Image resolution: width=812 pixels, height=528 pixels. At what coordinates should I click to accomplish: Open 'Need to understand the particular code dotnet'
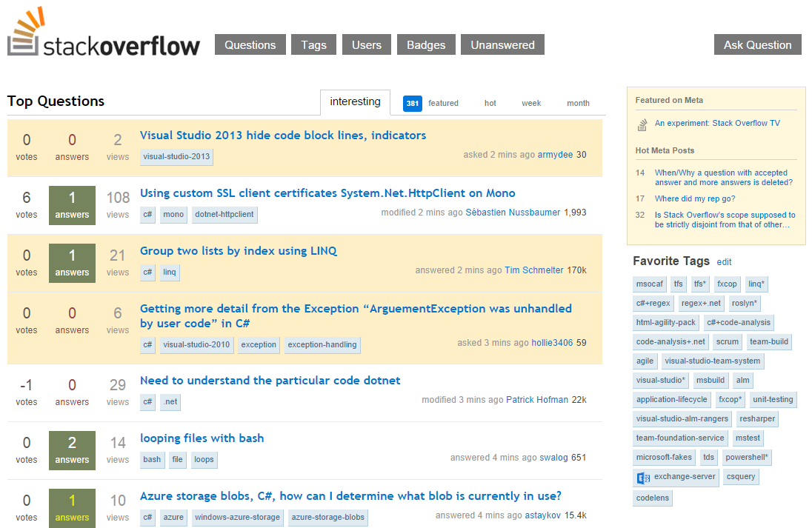tap(270, 381)
